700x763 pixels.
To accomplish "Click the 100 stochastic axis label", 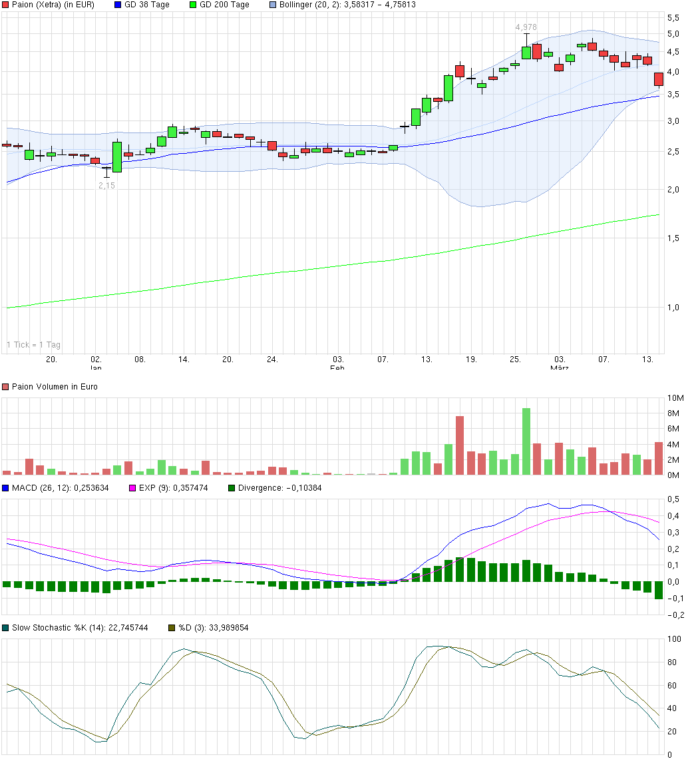I will pyautogui.click(x=674, y=639).
